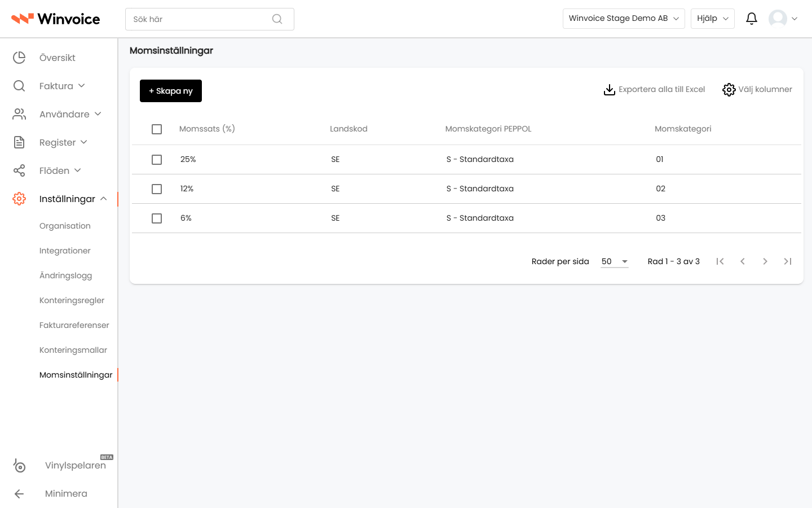812x508 pixels.
Task: Open the Organisation settings page
Action: point(65,226)
